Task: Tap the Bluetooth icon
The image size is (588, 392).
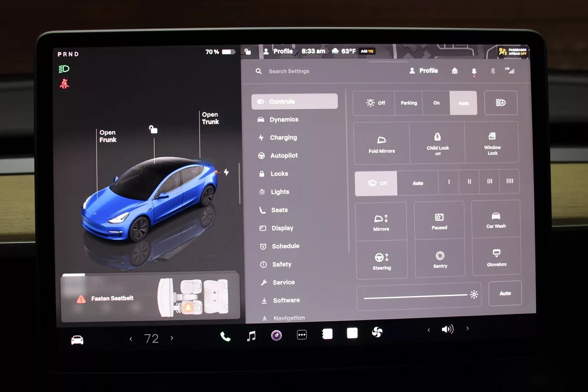Action: pyautogui.click(x=493, y=71)
